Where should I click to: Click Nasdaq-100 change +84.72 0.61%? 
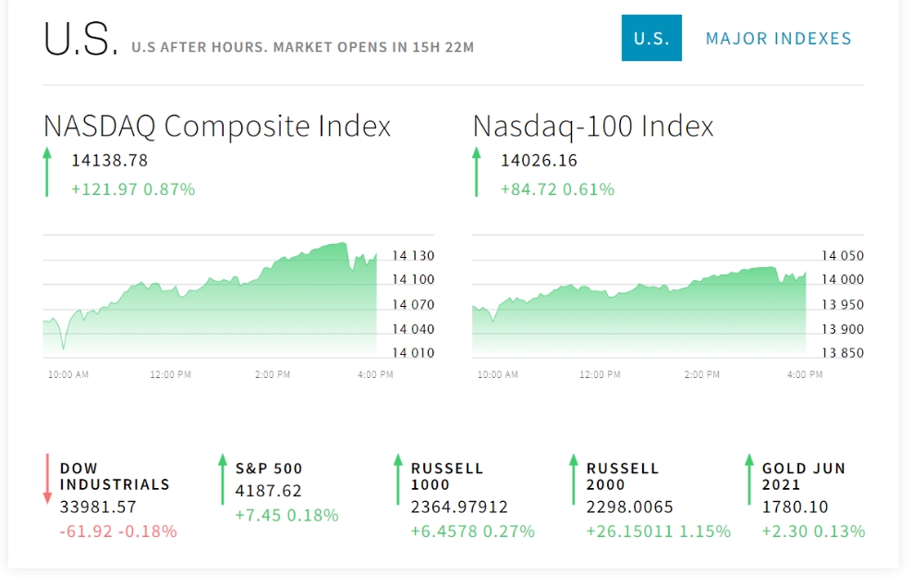tap(557, 189)
